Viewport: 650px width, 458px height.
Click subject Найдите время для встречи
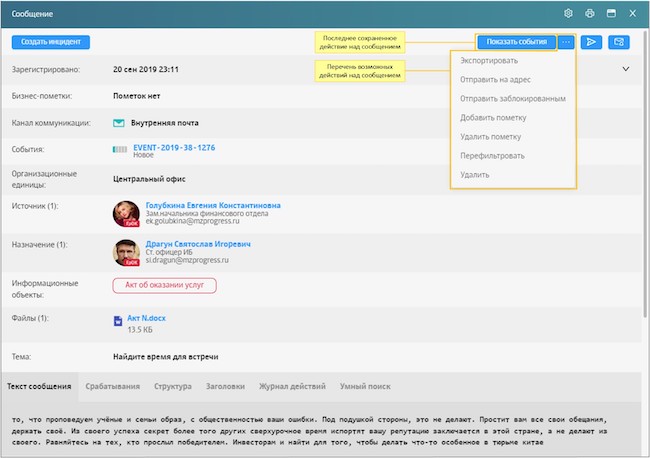pos(166,357)
